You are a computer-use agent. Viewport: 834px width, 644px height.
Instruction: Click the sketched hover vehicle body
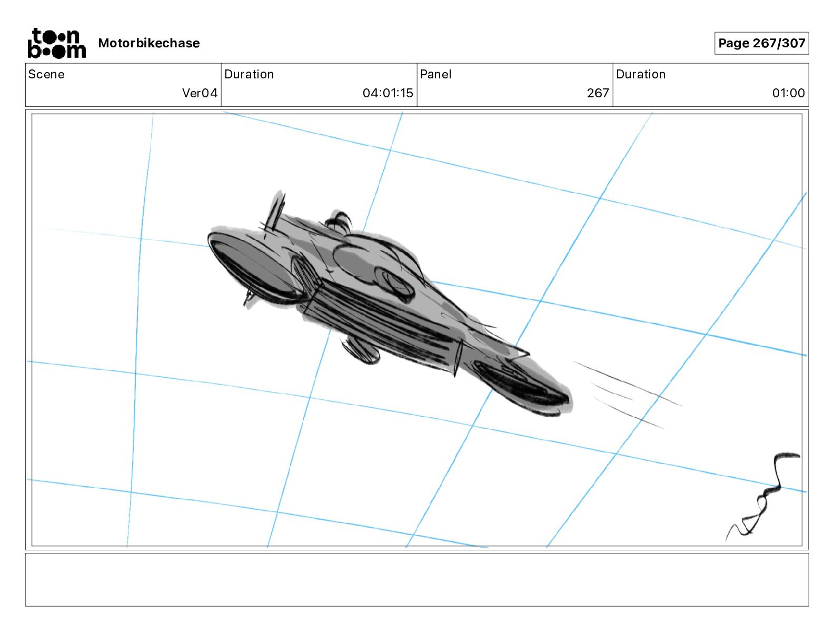(390, 303)
